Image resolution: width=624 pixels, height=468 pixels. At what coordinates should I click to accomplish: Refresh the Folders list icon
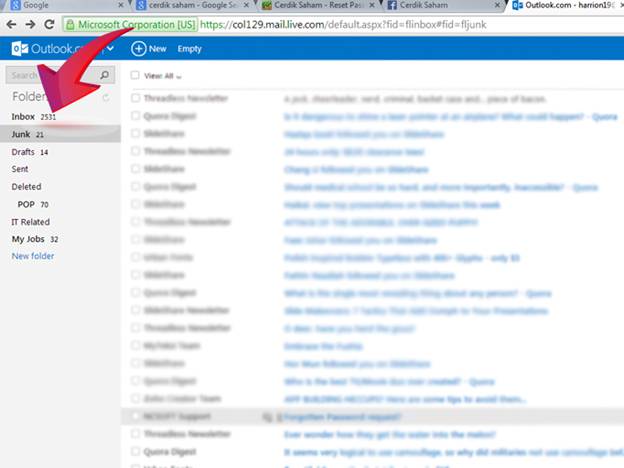click(x=106, y=98)
